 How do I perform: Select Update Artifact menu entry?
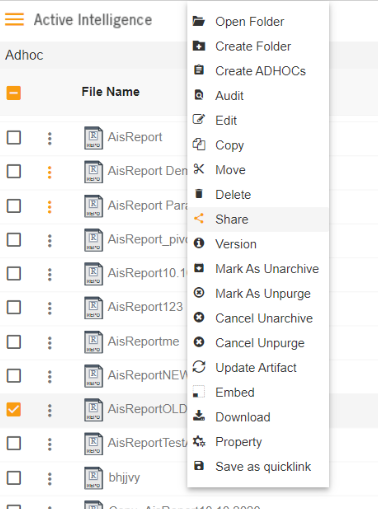click(258, 368)
